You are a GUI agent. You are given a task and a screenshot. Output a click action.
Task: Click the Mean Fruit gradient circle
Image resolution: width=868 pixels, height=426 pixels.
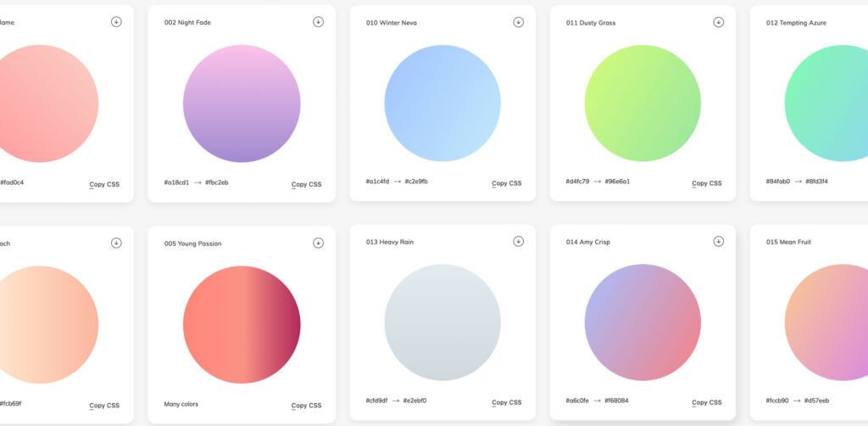click(827, 322)
